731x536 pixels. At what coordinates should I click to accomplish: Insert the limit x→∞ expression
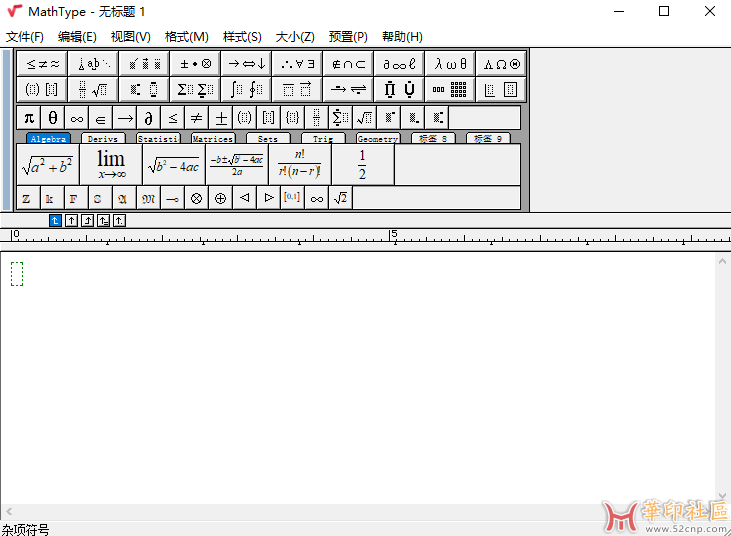pos(111,165)
